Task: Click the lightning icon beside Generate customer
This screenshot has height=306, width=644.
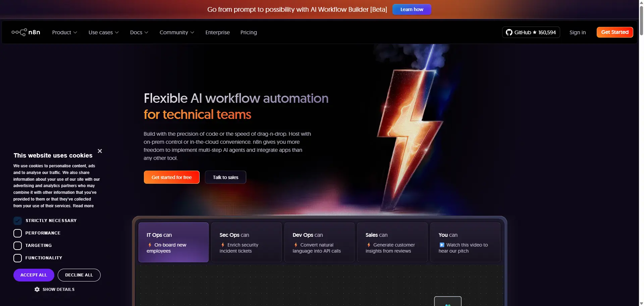Action: pos(369,245)
